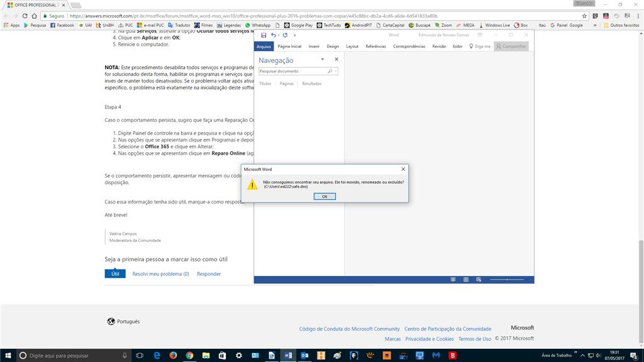Close the Navegação pane
The width and height of the screenshot is (644, 362).
(x=336, y=60)
